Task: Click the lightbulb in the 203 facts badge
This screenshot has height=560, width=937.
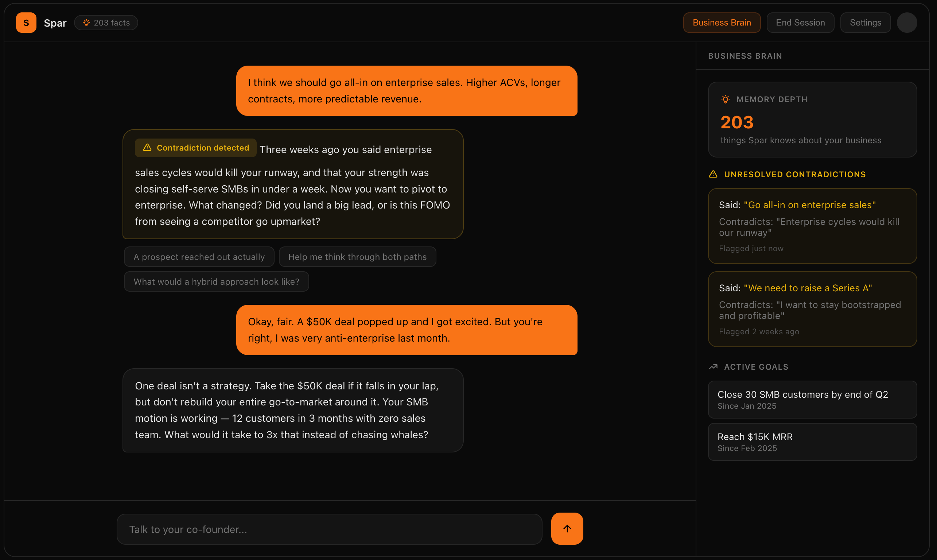Action: pos(87,23)
